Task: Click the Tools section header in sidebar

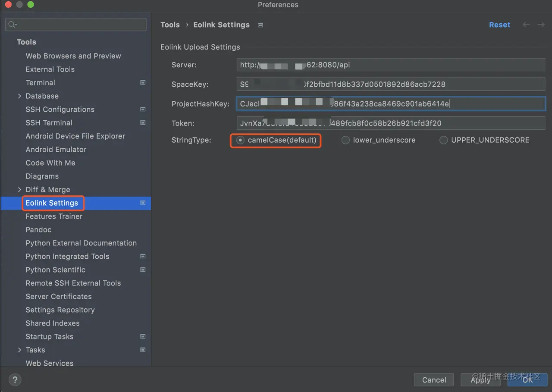Action: pyautogui.click(x=26, y=42)
